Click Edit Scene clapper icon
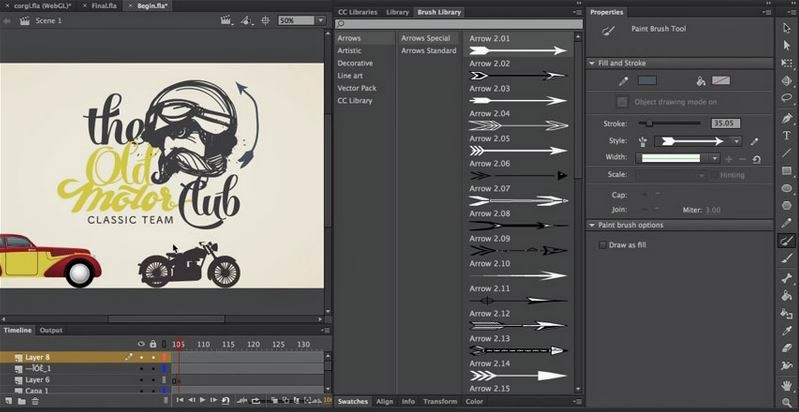This screenshot has height=412, width=799. pos(225,21)
